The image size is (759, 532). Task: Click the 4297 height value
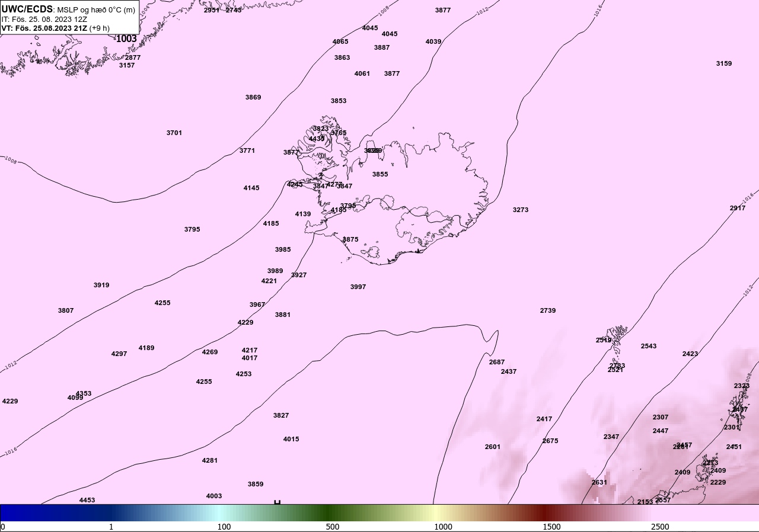[x=119, y=354]
